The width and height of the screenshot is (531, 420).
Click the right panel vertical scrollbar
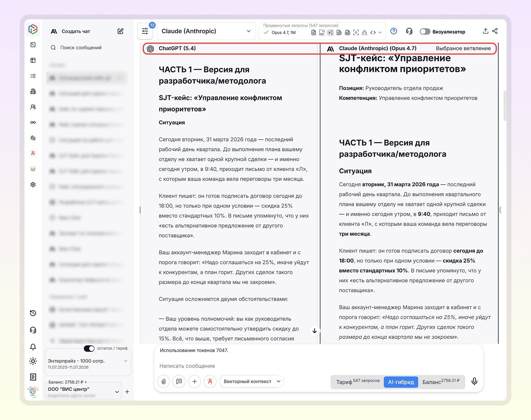tap(505, 106)
